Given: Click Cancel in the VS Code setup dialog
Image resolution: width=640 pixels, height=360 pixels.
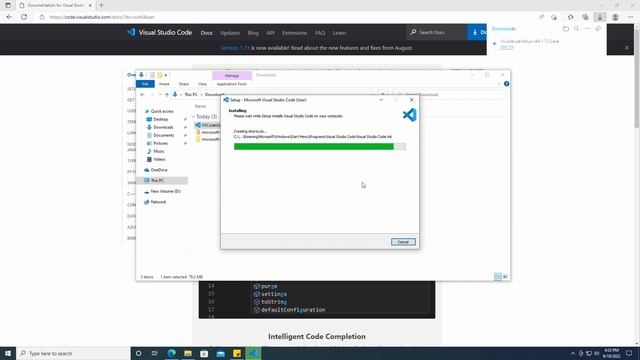Looking at the screenshot, I should pos(403,242).
